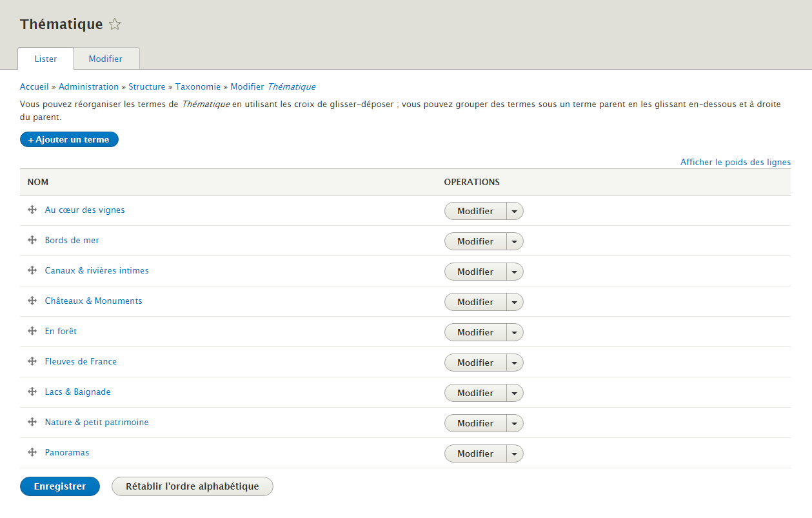Expand operations dropdown for Au cœur des vignes

click(x=514, y=211)
